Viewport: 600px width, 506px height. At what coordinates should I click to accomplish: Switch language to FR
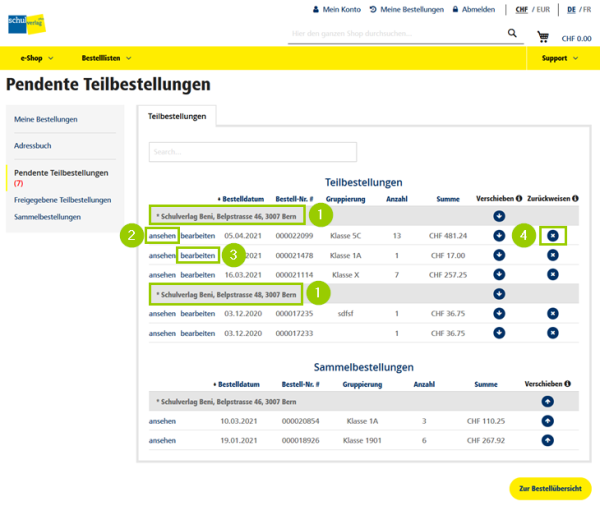pos(586,9)
